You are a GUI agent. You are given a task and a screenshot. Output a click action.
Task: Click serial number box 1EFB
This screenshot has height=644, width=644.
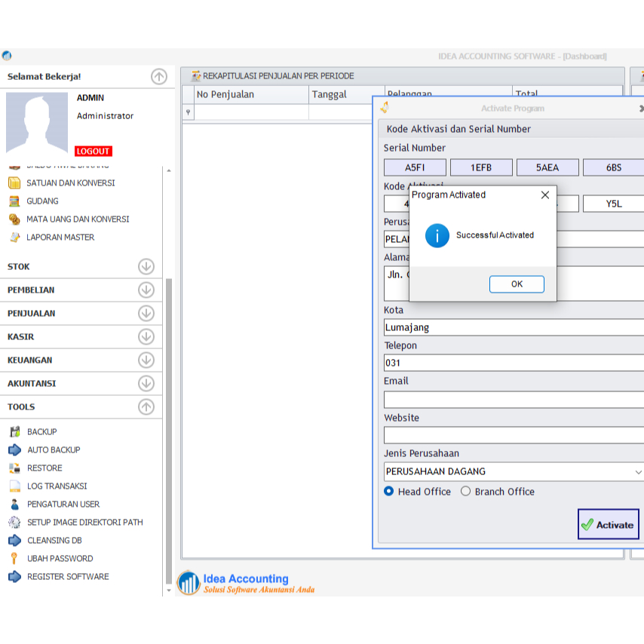(x=481, y=167)
